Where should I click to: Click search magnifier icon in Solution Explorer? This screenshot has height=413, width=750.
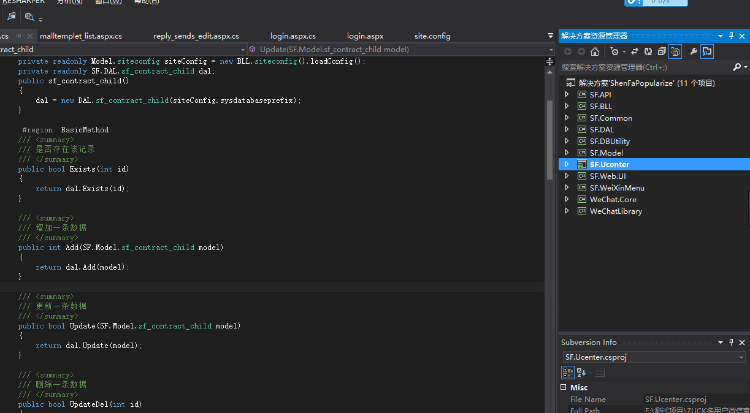click(x=737, y=67)
